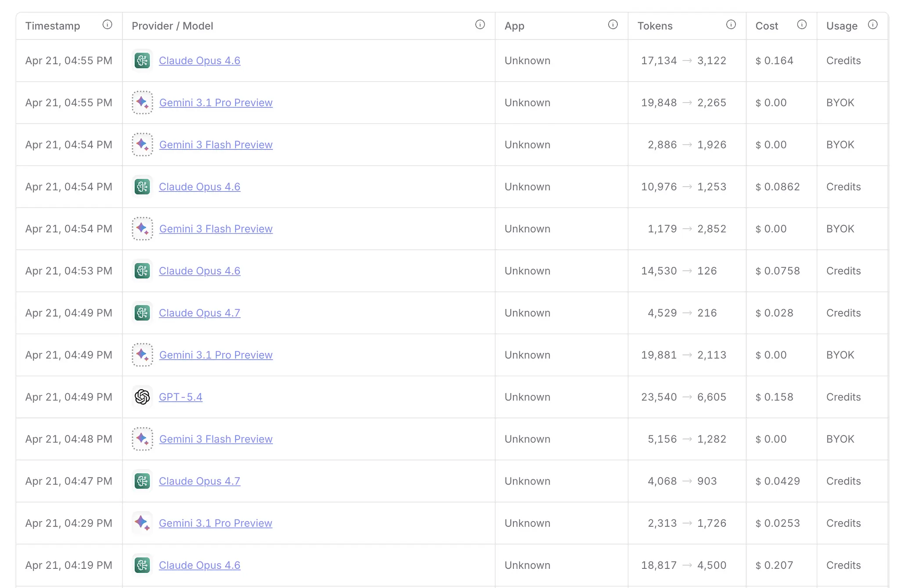
Task: Open the Gemini 3.1 Pro Preview link at 04:29 PM
Action: [216, 523]
